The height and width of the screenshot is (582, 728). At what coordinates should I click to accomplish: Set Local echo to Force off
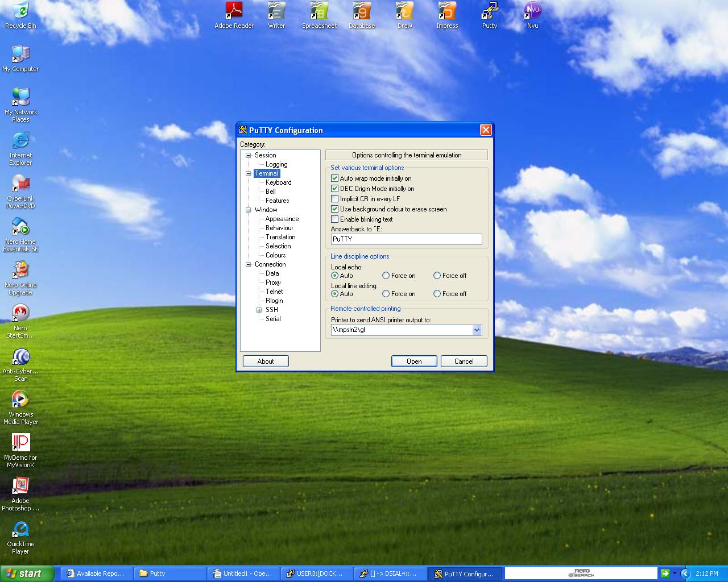pyautogui.click(x=437, y=276)
